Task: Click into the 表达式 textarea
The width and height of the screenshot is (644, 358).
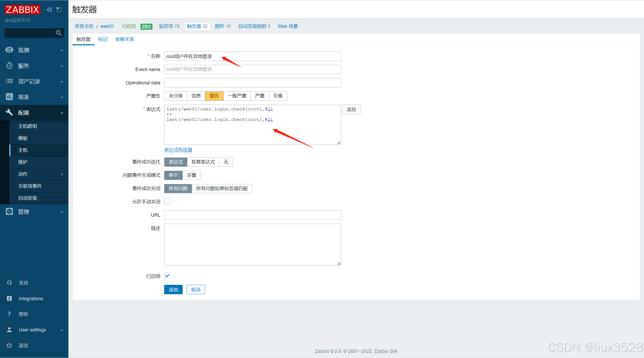Action: coord(253,125)
